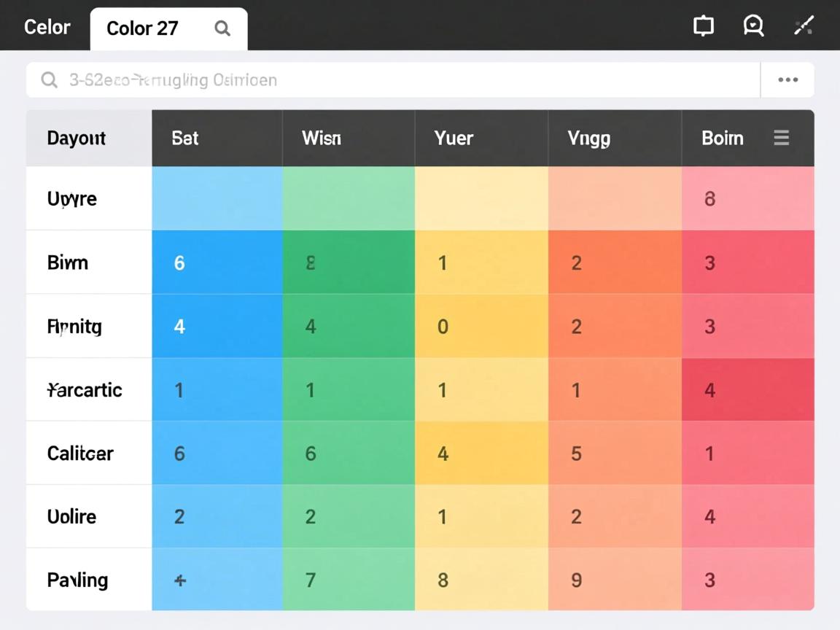This screenshot has height=630, width=840.
Task: Open the hamburger menu in Boim column
Action: (x=781, y=138)
